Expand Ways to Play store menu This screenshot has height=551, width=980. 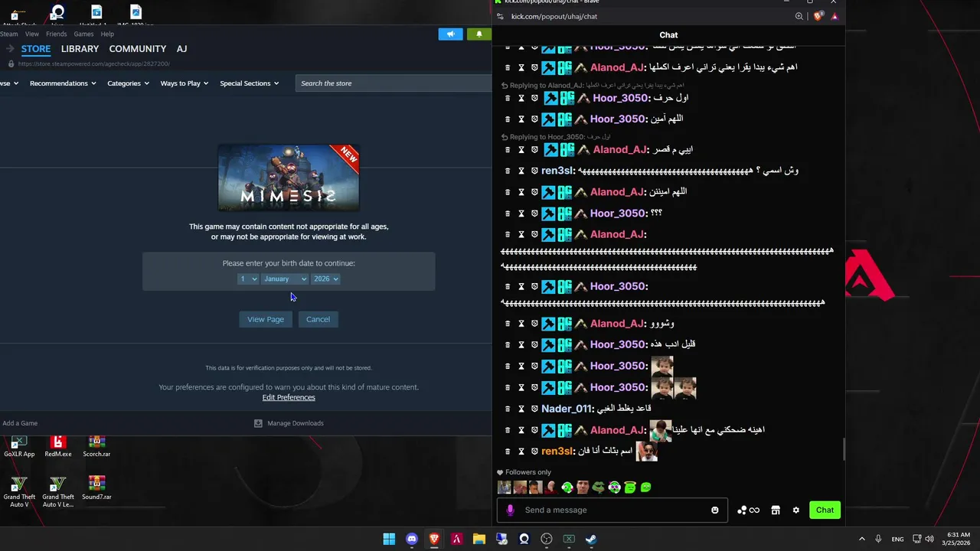pyautogui.click(x=185, y=83)
